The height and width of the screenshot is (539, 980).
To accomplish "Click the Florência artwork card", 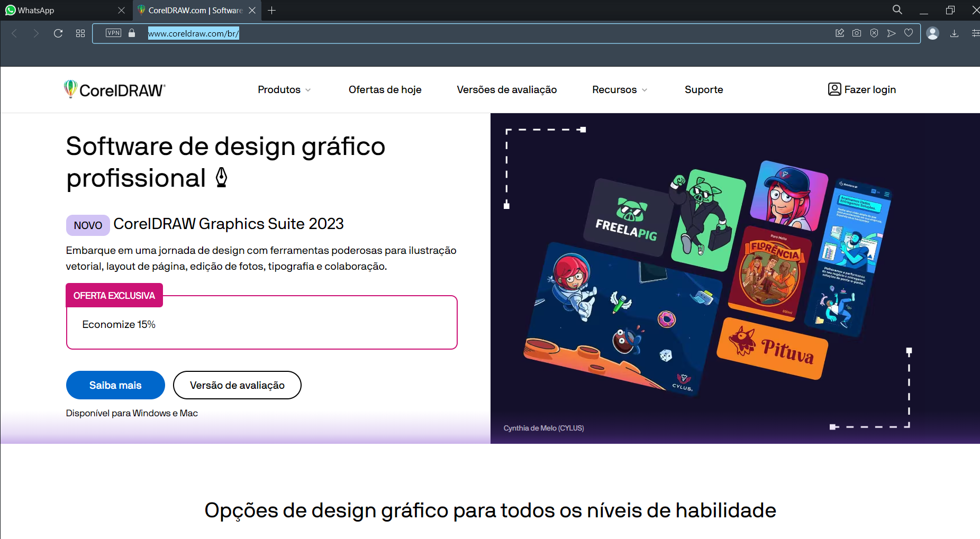I will point(770,274).
